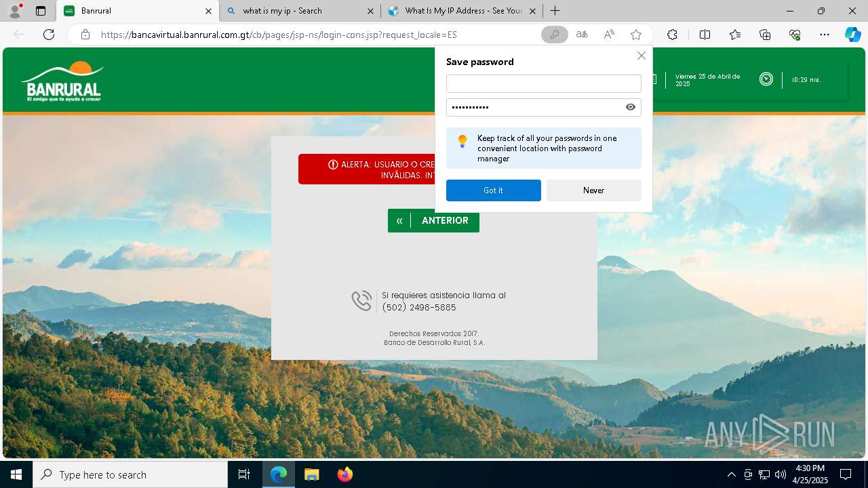Click the site info padlock icon
Screen dimensions: 868x488
coord(85,35)
